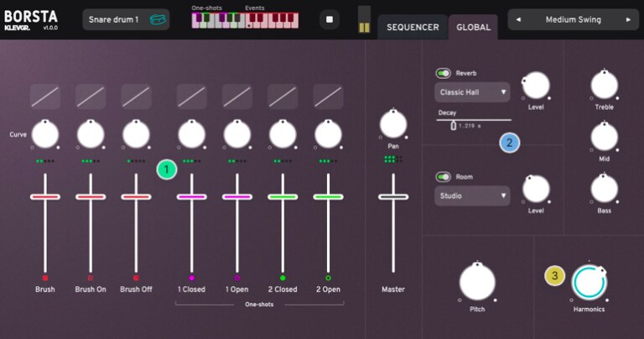Viewport: 644px width, 339px height.
Task: Toggle the green 2 Open indicator ring
Action: tap(328, 279)
